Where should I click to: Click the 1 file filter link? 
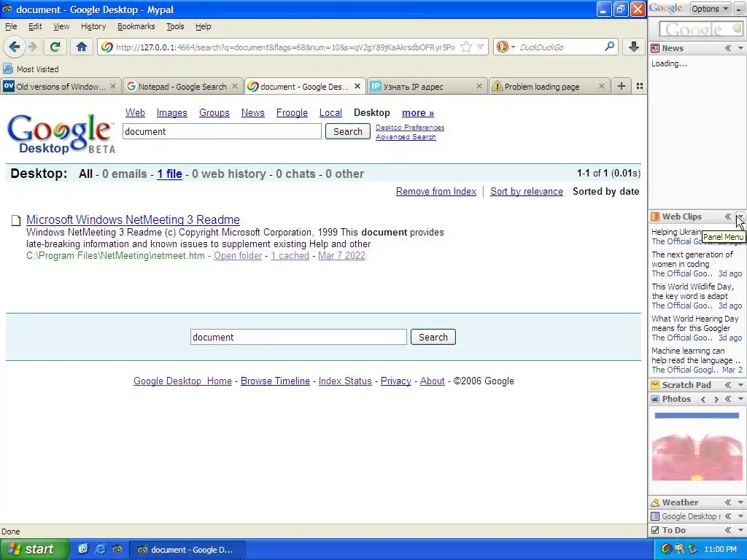(x=169, y=174)
